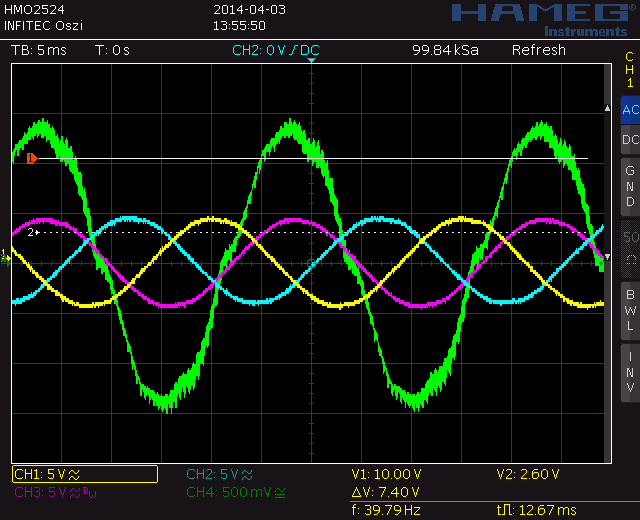The width and height of the screenshot is (640, 520).
Task: Click the channel ground marker at left edge
Action: click(6, 258)
